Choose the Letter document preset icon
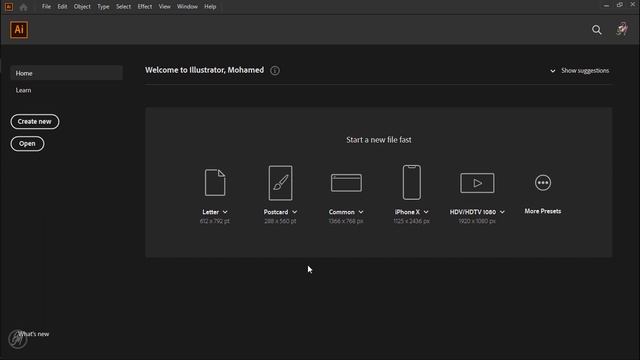 (215, 182)
